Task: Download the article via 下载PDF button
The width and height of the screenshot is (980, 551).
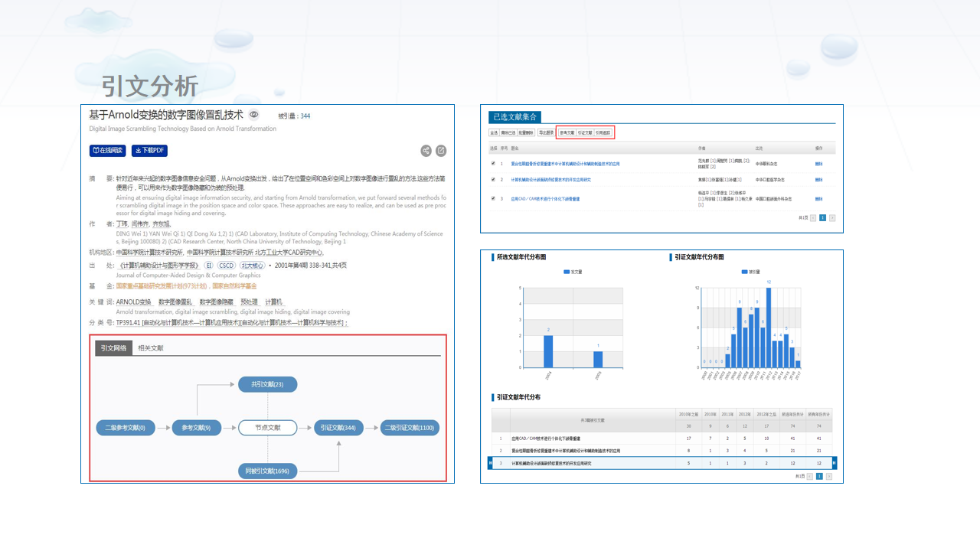Action: tap(149, 151)
